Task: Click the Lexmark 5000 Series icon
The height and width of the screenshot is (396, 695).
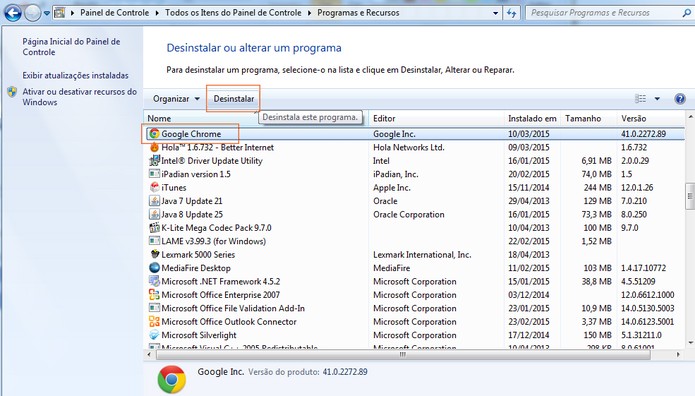Action: [154, 254]
